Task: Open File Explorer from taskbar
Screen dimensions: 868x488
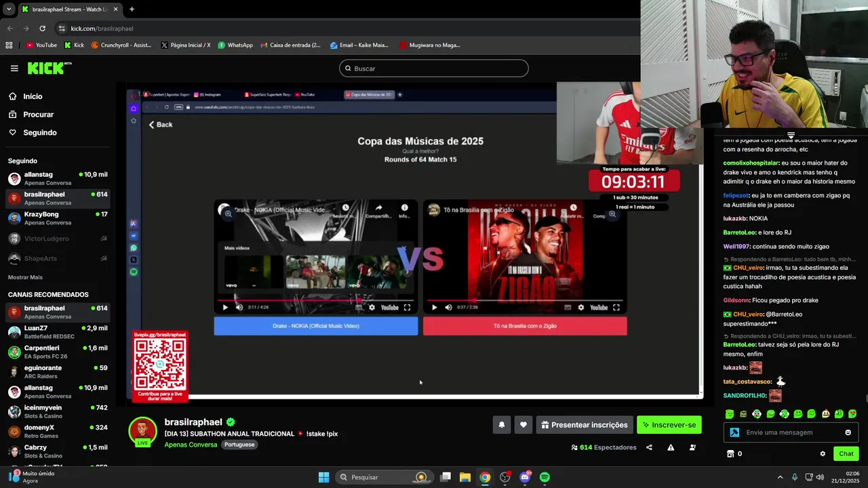Action: [x=465, y=477]
